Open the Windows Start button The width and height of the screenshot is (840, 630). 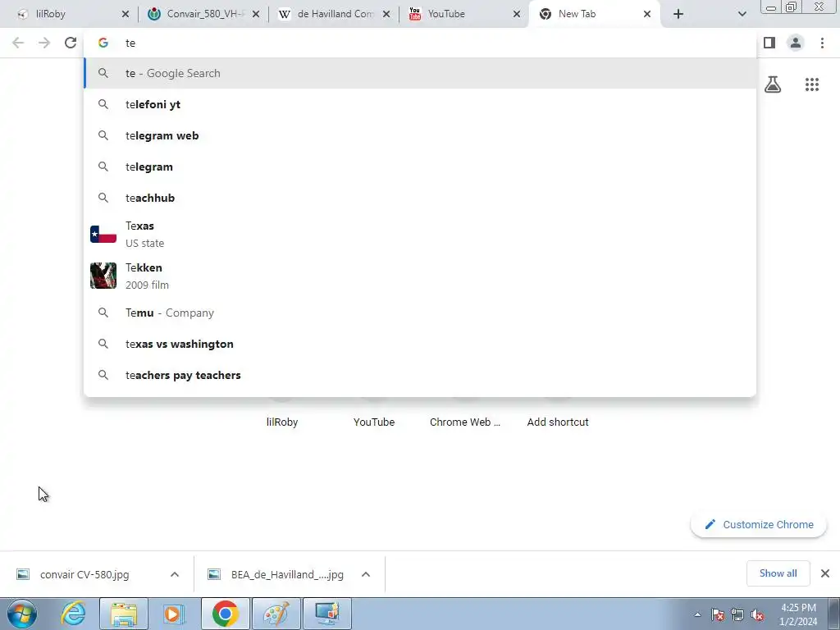click(22, 614)
